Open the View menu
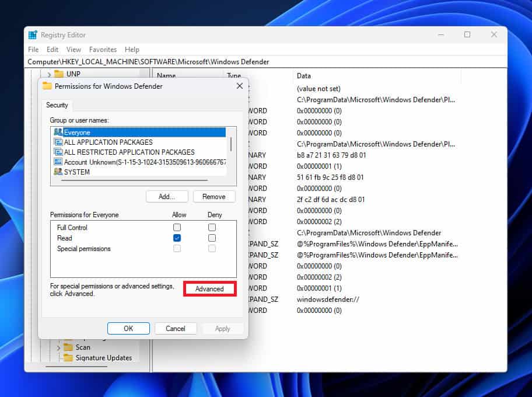Viewport: 532px width, 397px height. point(73,50)
